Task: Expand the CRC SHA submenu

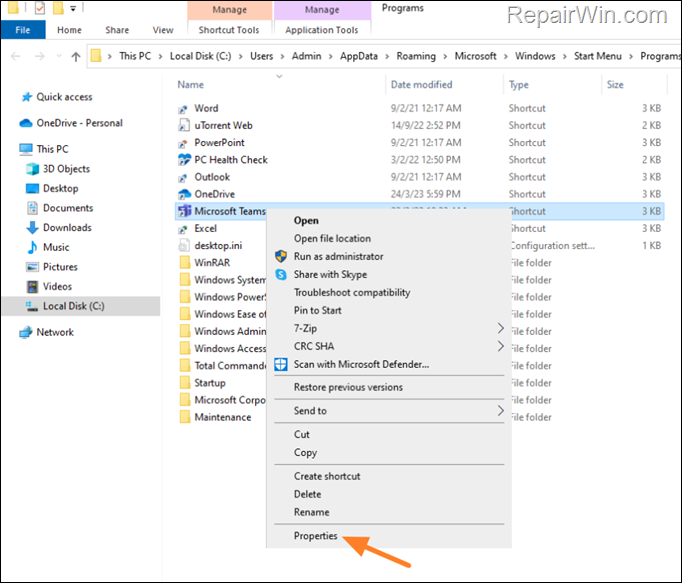Action: click(x=501, y=346)
